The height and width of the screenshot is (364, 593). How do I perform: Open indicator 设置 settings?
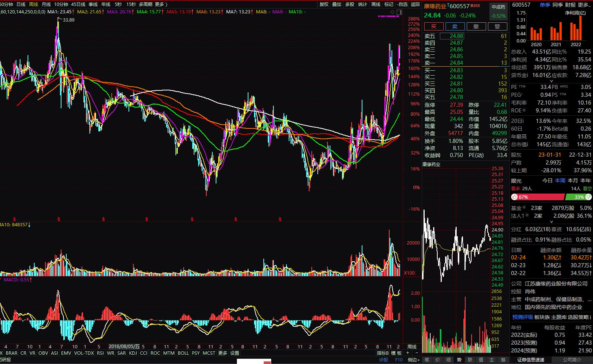tap(235, 353)
